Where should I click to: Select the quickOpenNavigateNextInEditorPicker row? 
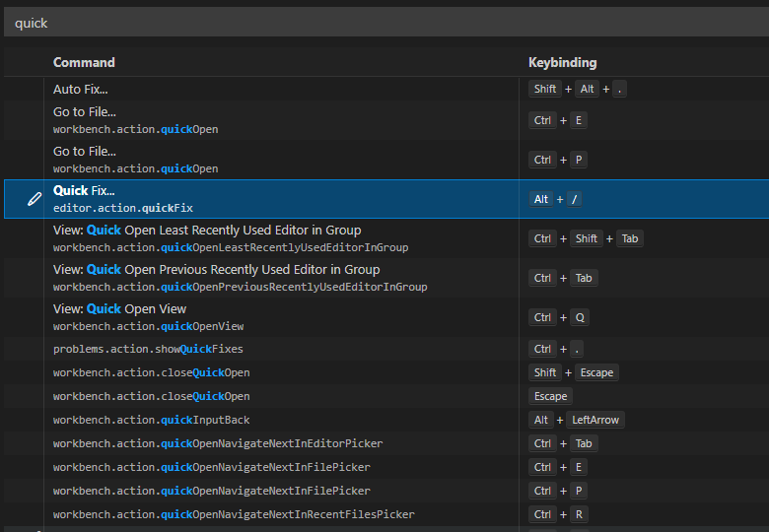click(218, 443)
